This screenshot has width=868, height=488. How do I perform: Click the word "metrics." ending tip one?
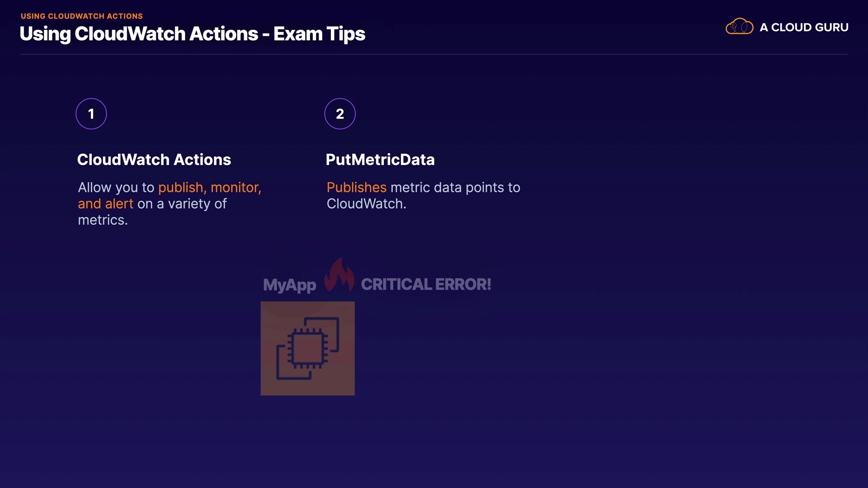(103, 220)
